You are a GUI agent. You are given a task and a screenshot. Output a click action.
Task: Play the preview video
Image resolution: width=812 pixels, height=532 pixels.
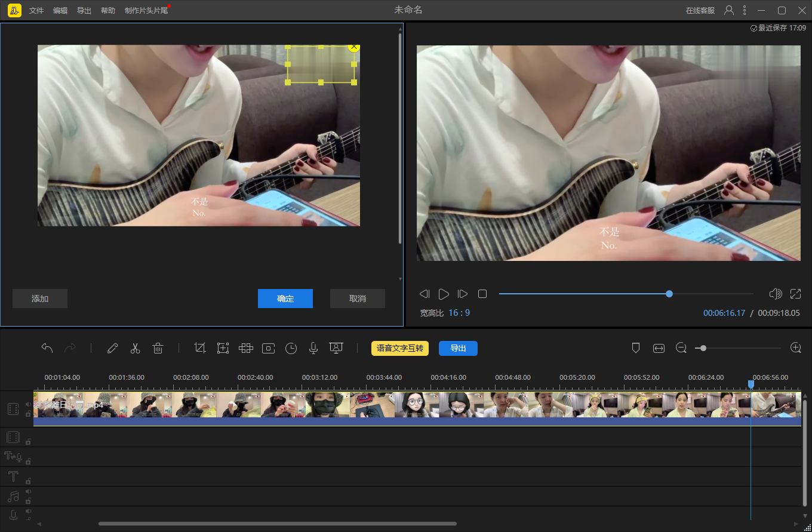pos(444,294)
